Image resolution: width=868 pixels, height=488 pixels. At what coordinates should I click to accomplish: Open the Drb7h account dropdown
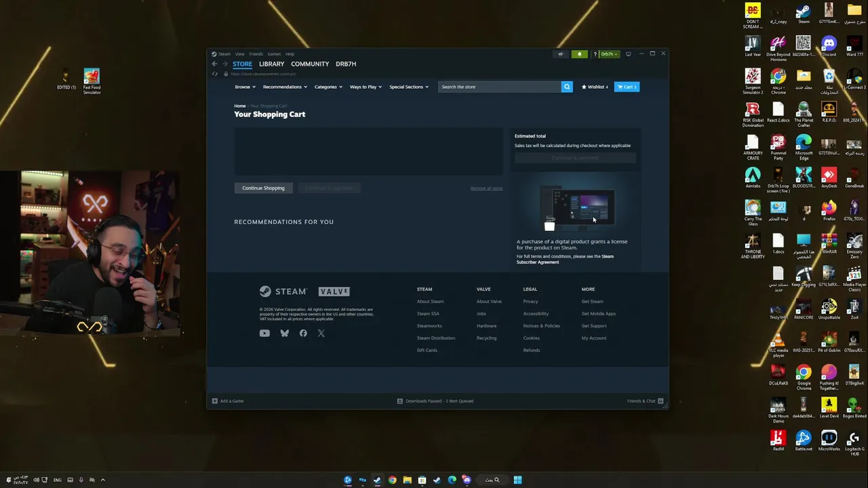[609, 54]
